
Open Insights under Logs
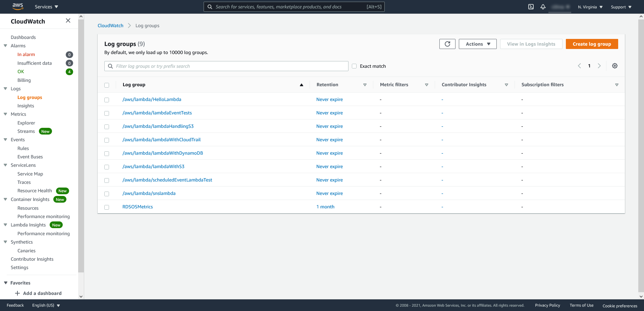tap(26, 106)
